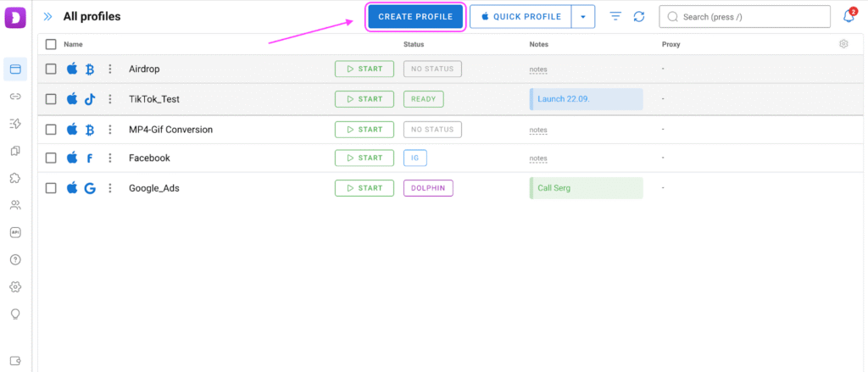The width and height of the screenshot is (868, 372).
Task: Open the profile filter icon
Action: (616, 17)
